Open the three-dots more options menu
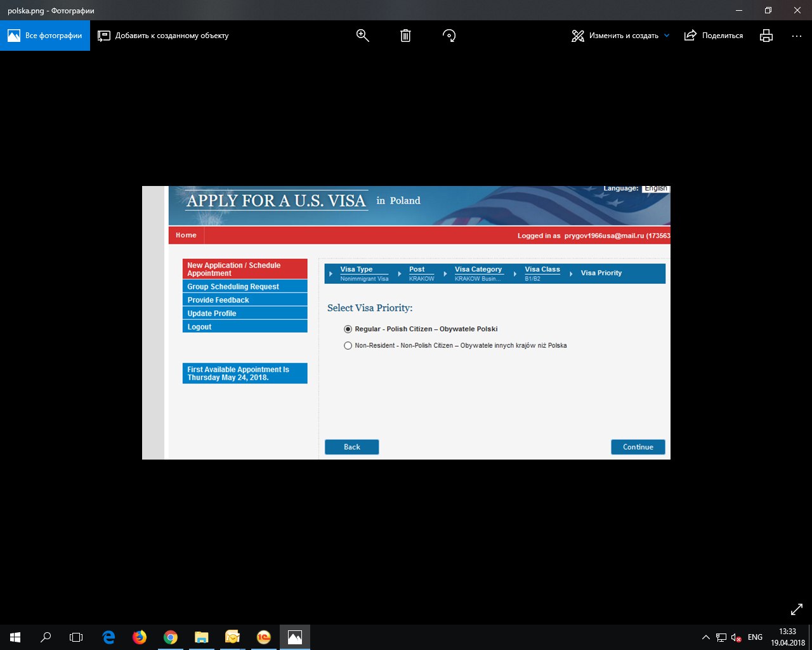This screenshot has height=650, width=812. coord(797,36)
